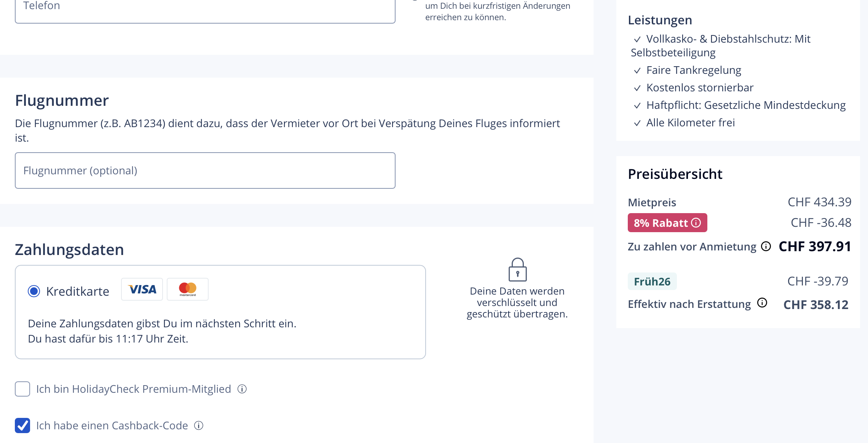Click info icon next to Premium-Mitglied

242,389
